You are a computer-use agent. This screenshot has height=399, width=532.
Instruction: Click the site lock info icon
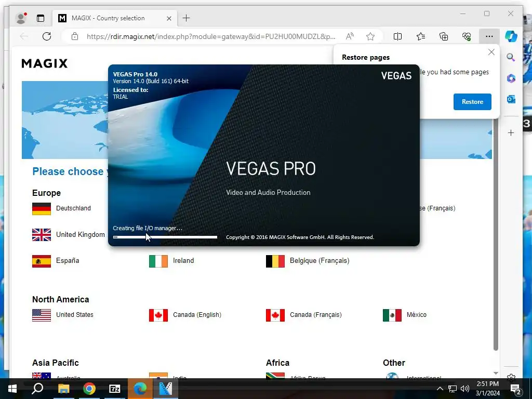coord(75,36)
